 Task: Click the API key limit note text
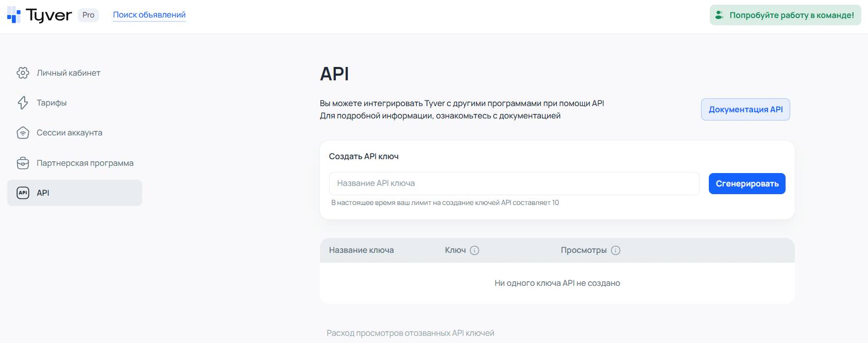tap(445, 203)
